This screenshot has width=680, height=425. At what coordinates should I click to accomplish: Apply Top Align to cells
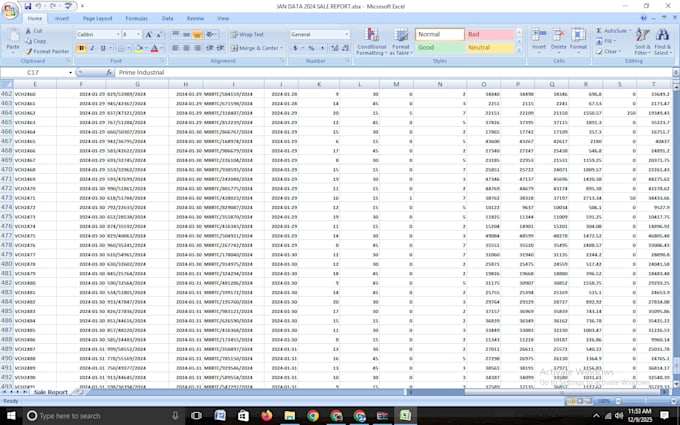click(x=176, y=34)
